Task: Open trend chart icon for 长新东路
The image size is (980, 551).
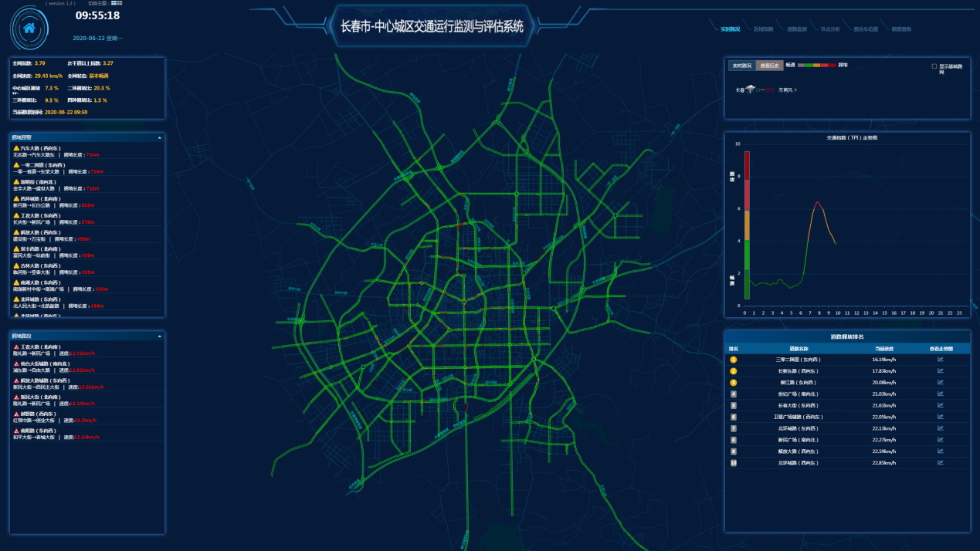Action: [x=940, y=371]
